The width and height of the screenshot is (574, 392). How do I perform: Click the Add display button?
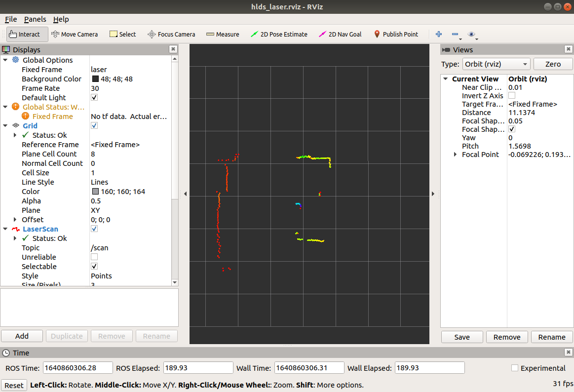pyautogui.click(x=22, y=336)
